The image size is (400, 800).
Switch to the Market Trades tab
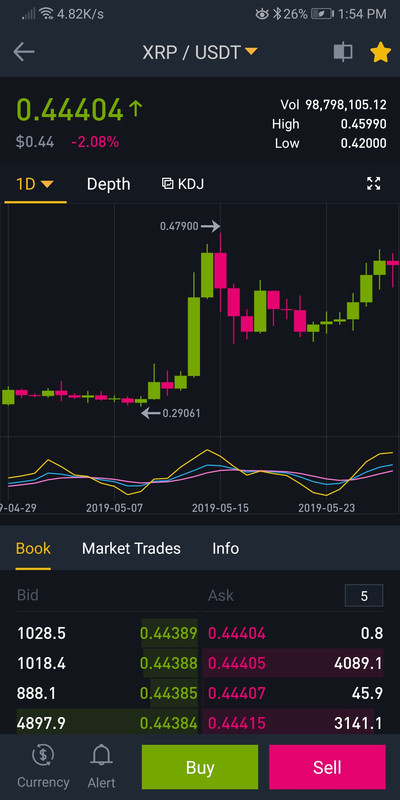pyautogui.click(x=131, y=548)
